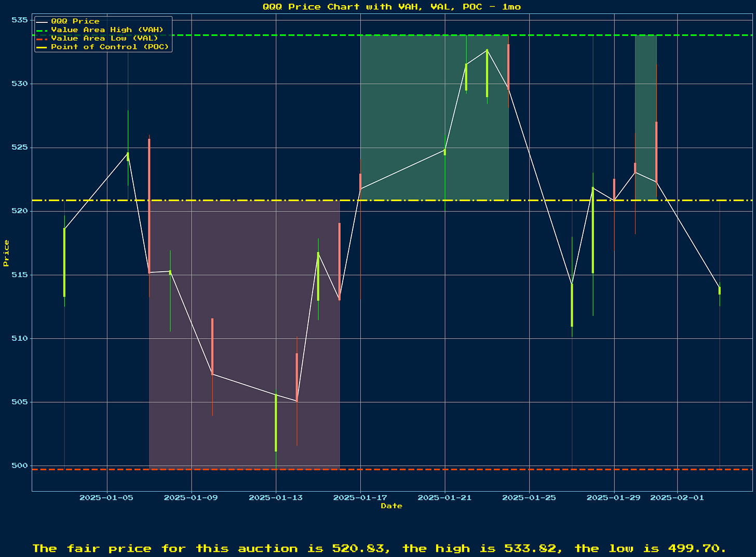
Task: Click the red candlestick between 507 and 511
Action: click(212, 346)
